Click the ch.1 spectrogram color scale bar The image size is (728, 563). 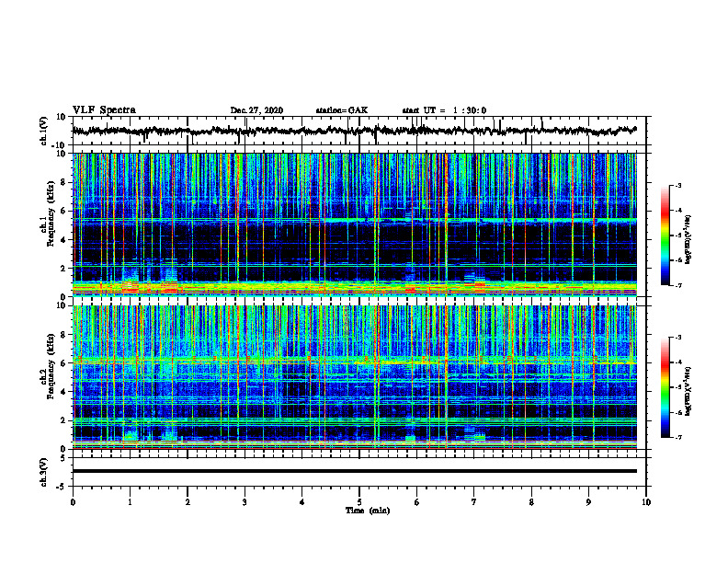pyautogui.click(x=665, y=236)
